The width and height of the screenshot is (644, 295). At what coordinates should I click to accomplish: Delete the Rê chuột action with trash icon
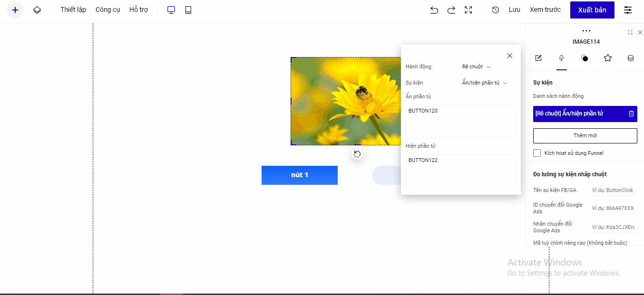click(631, 114)
